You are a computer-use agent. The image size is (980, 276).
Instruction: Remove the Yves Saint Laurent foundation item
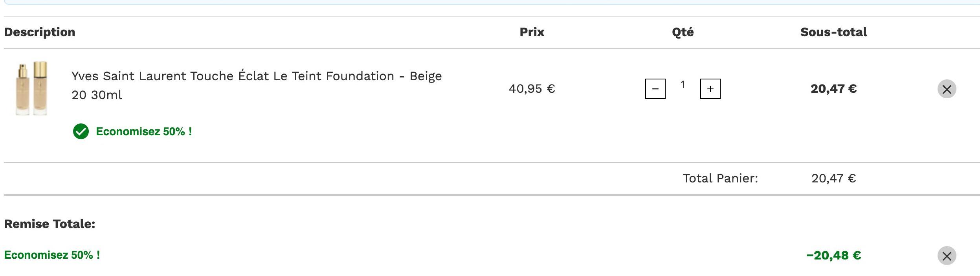(x=947, y=89)
